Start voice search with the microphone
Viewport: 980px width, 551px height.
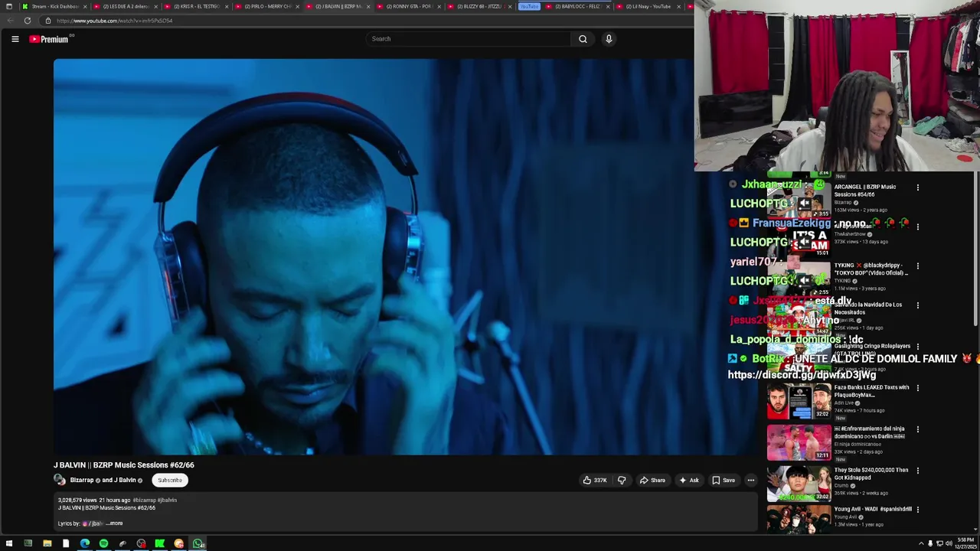click(609, 39)
